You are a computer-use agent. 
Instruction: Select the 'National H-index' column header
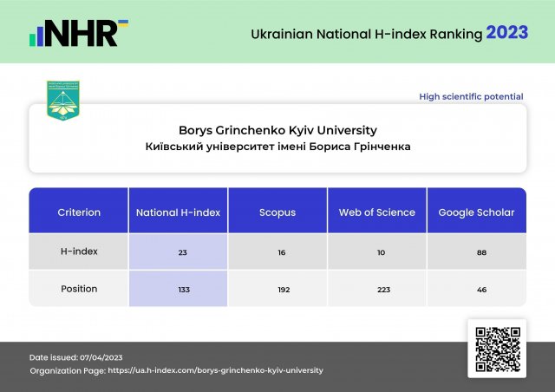pos(179,212)
